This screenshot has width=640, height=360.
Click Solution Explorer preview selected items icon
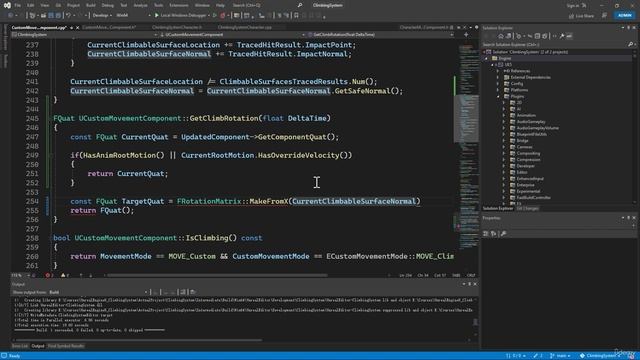pyautogui.click(x=569, y=36)
